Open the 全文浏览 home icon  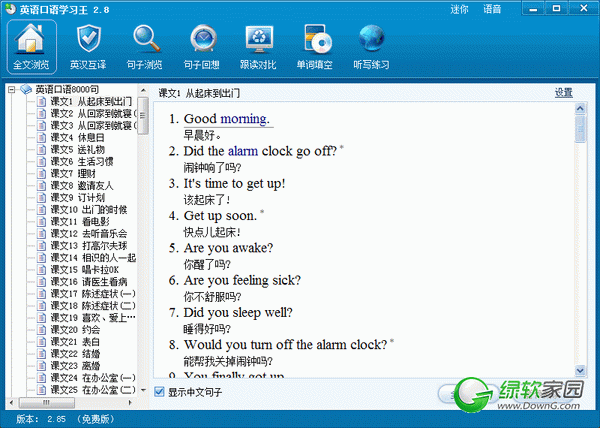tap(32, 46)
